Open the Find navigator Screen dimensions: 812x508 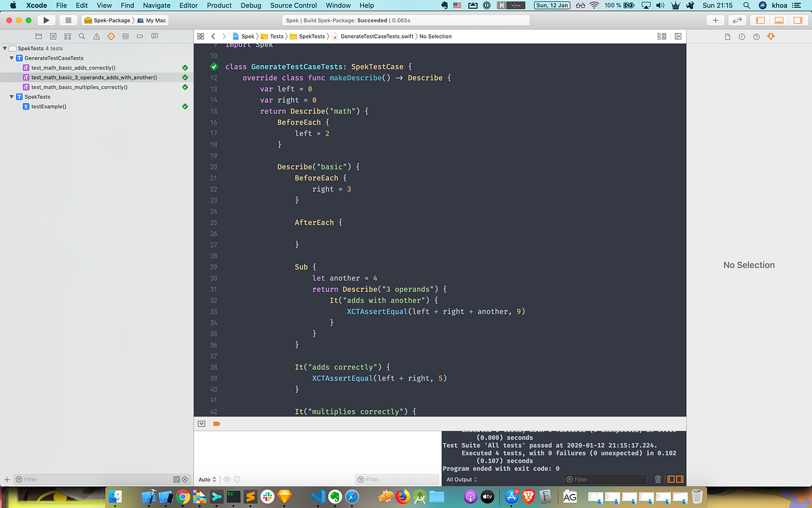[x=82, y=36]
